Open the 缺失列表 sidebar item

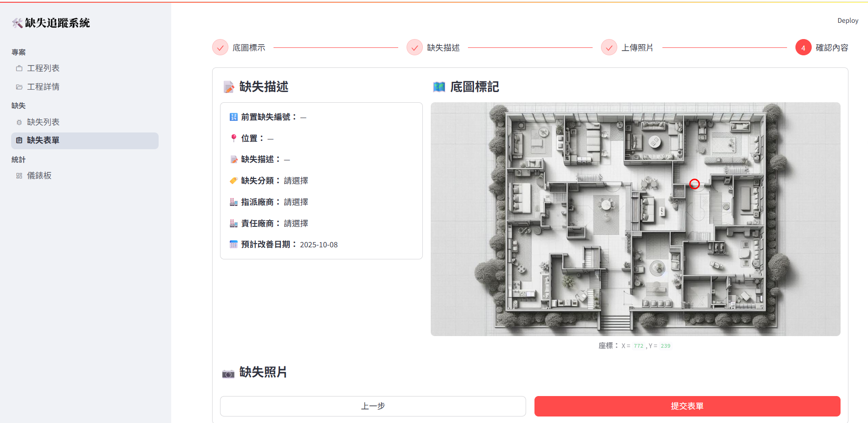coord(43,122)
